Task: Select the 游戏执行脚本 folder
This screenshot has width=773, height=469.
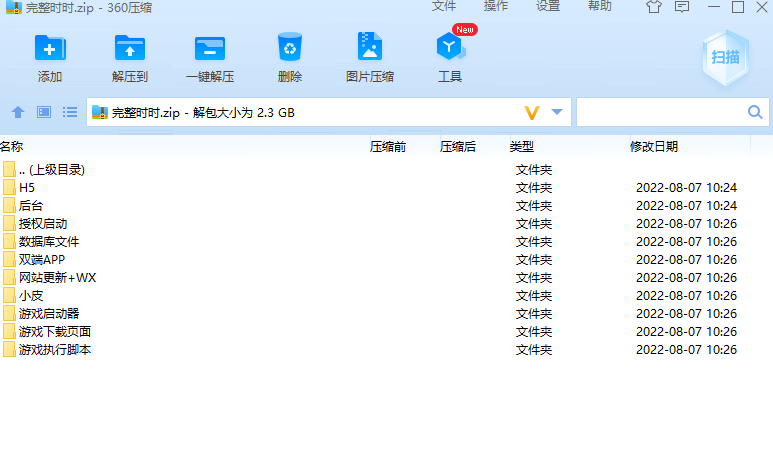Action: pos(386,350)
